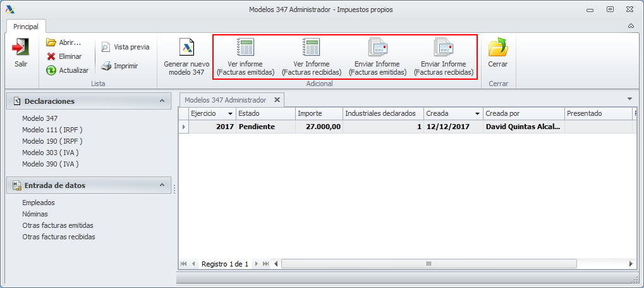The height and width of the screenshot is (288, 644).
Task: Collapse the ribbon with top-right chevron
Action: tap(631, 26)
